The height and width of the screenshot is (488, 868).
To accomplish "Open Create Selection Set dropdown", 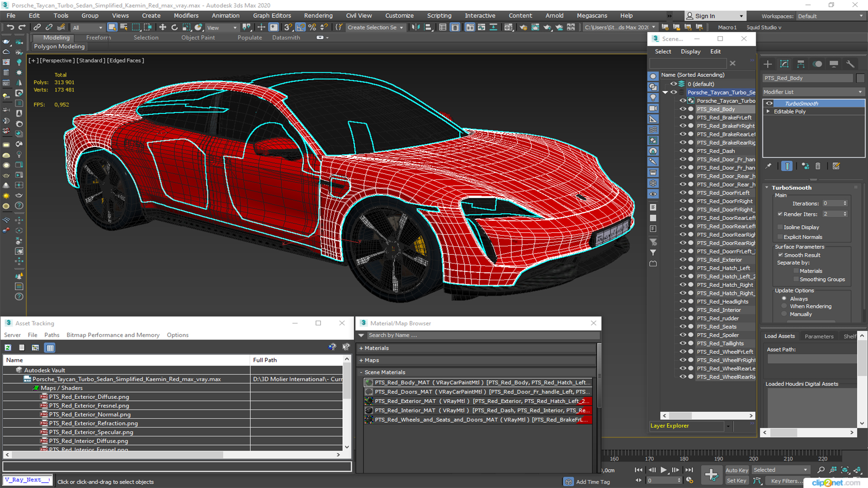I will click(x=375, y=28).
